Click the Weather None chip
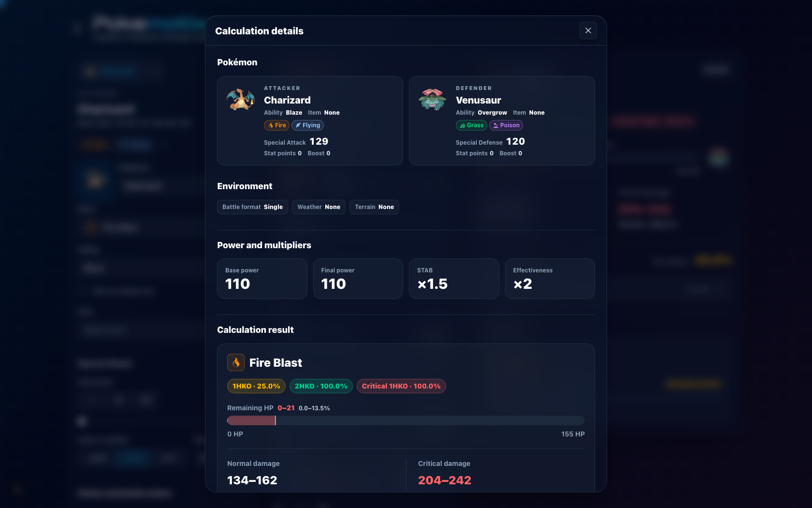This screenshot has height=508, width=812. point(319,207)
